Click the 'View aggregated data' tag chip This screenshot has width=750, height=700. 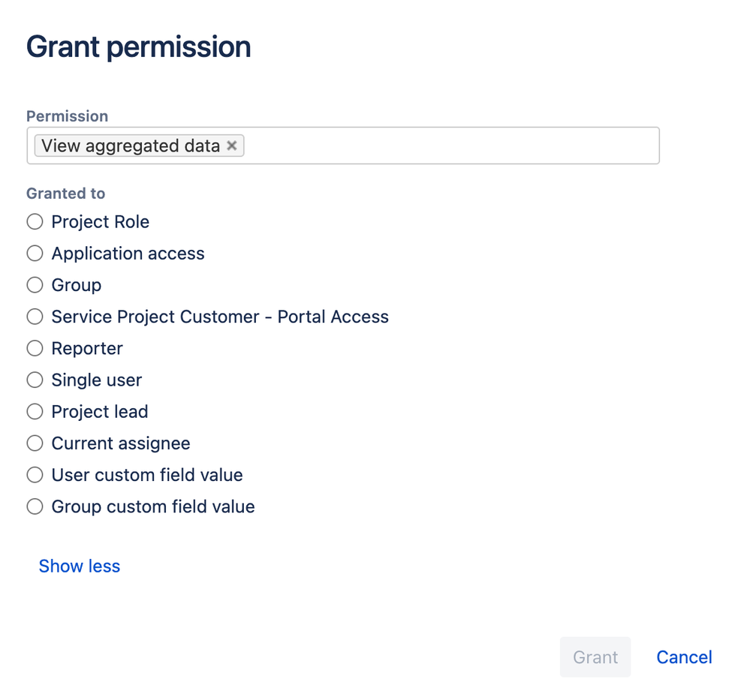(131, 146)
